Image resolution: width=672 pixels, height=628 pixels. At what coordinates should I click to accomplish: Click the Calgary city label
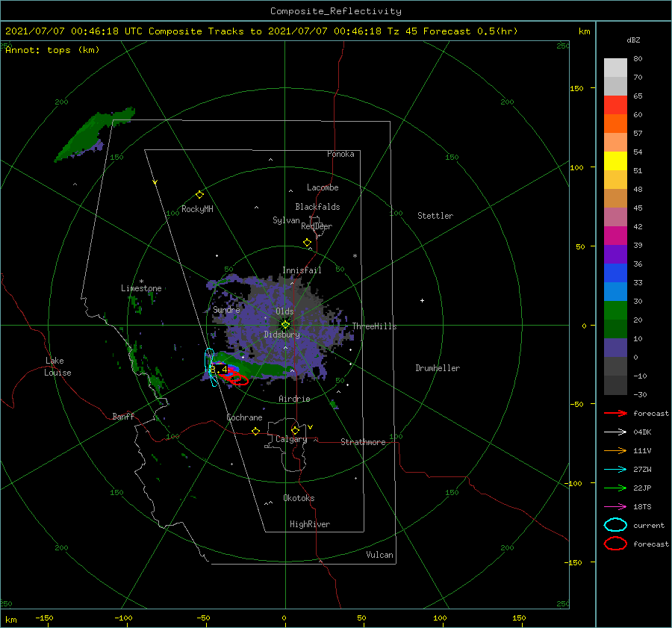291,439
